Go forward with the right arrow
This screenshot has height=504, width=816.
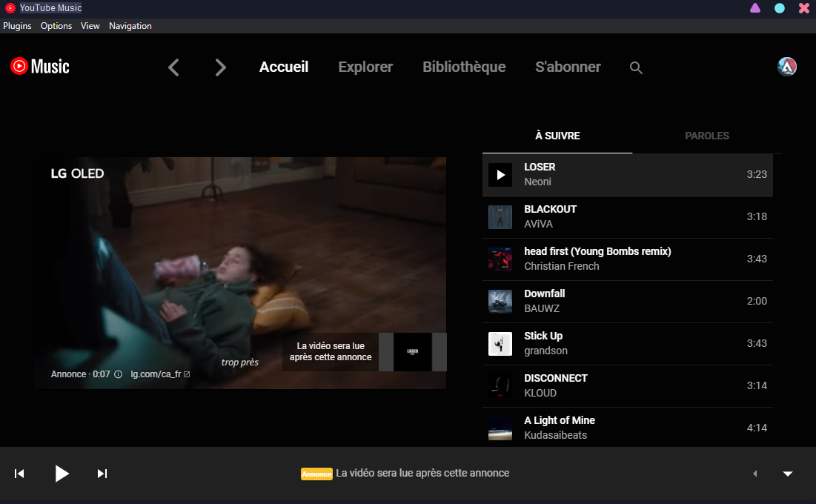221,67
